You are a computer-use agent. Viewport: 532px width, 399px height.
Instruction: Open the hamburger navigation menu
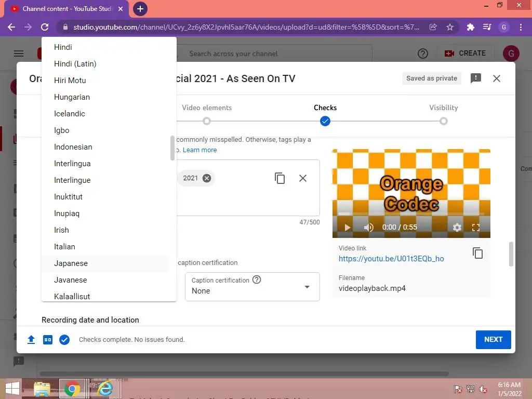click(19, 54)
